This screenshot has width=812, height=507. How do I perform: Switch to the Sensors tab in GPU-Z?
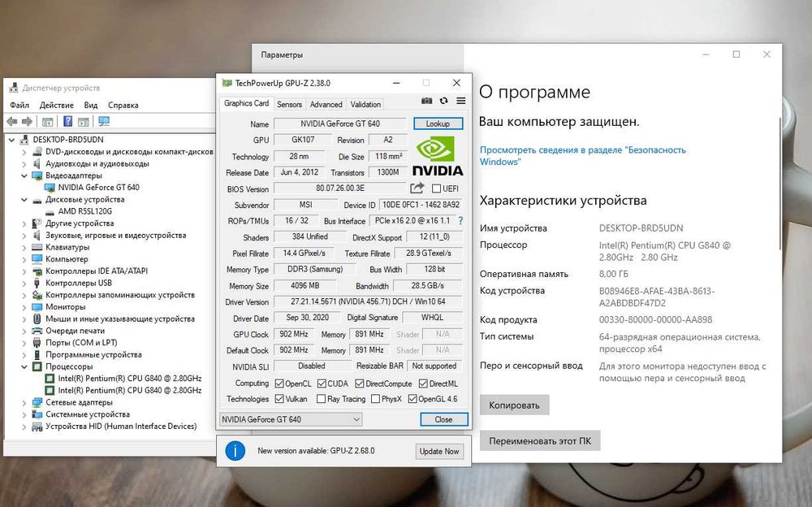coord(290,104)
